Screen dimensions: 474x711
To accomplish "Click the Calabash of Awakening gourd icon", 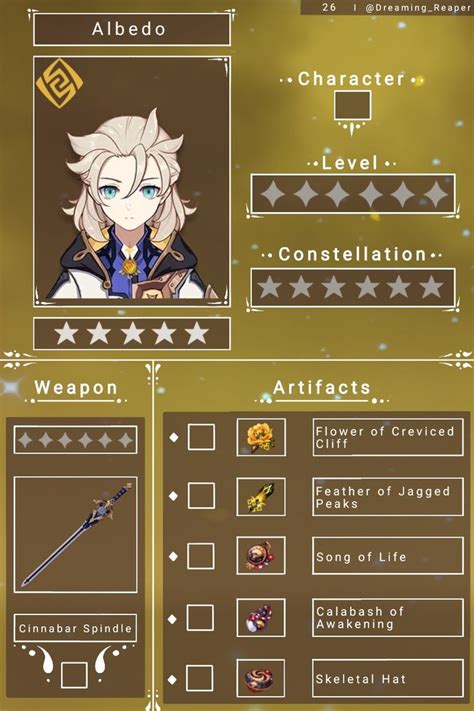I will [261, 618].
